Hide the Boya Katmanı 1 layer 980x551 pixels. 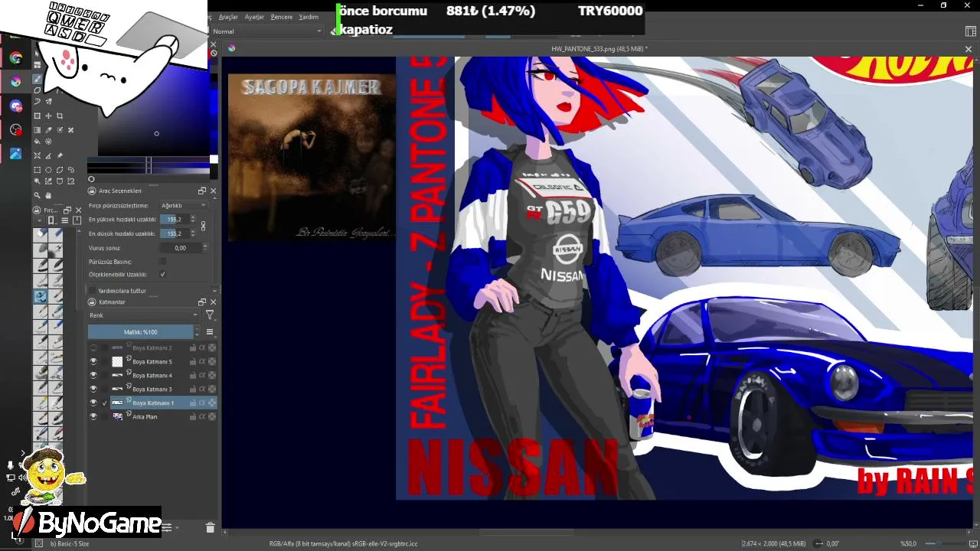tap(93, 403)
